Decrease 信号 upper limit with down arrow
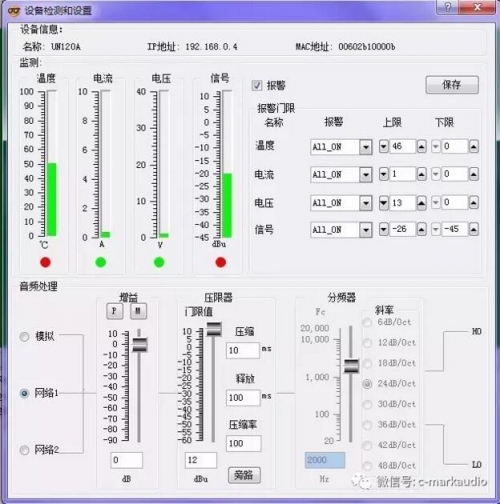 tap(384, 229)
